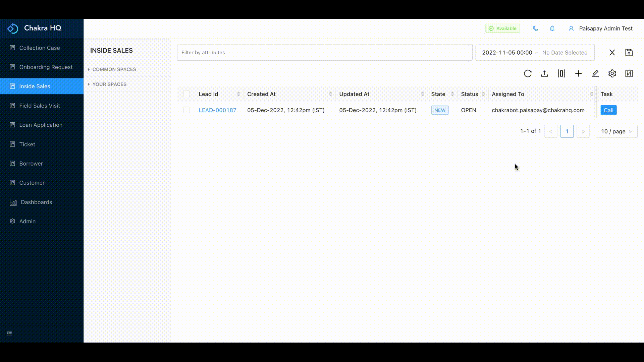The image size is (644, 362).
Task: Select all rows header checkbox
Action: click(186, 94)
